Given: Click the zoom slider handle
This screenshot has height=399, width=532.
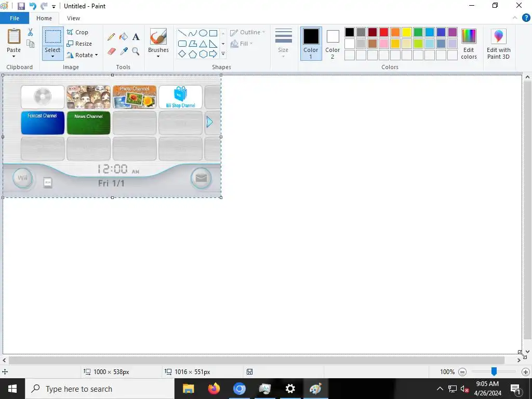Looking at the screenshot, I should pos(494,371).
